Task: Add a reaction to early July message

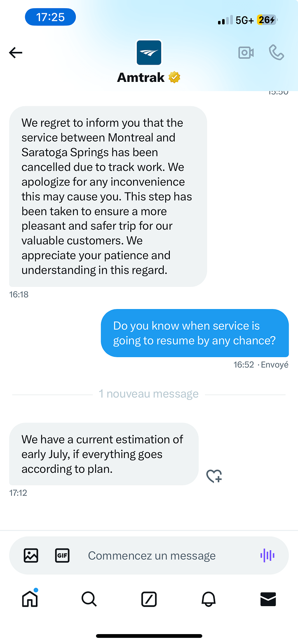Action: point(214,476)
